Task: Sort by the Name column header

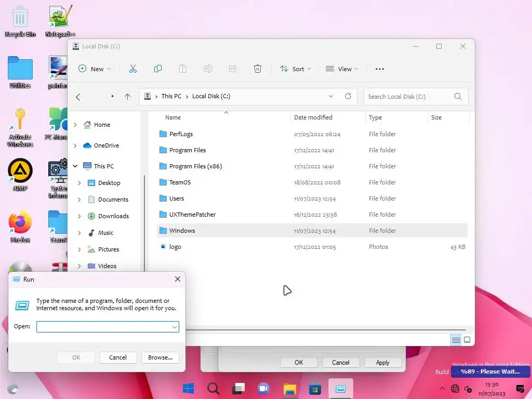Action: [172, 117]
